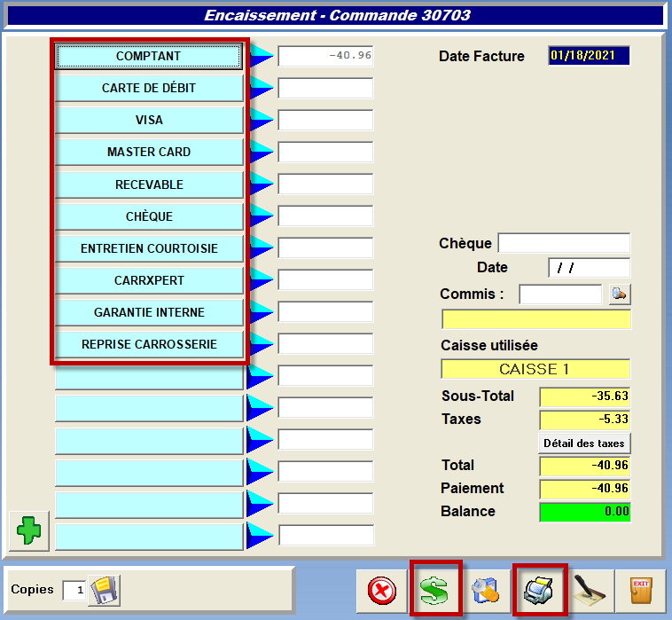Screen dimensions: 672x620
Task: Click the blue arrow next to MASTER CARD
Action: pyautogui.click(x=261, y=152)
